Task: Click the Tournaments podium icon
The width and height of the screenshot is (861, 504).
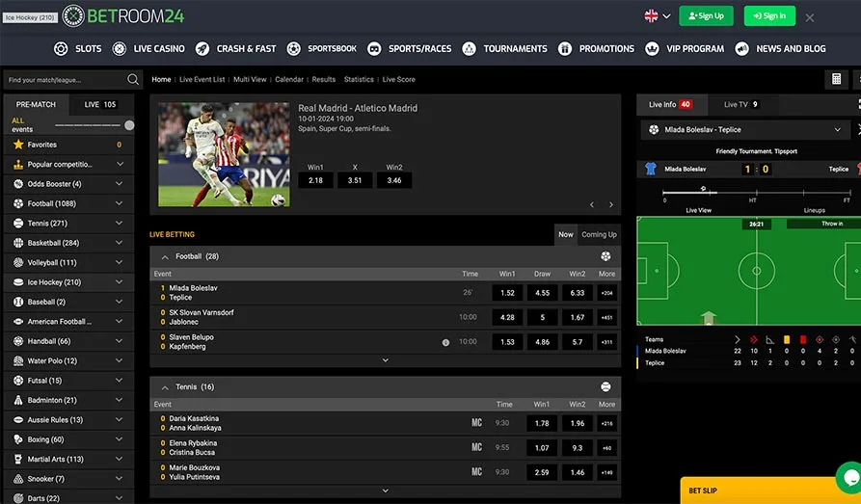Action: [x=469, y=49]
